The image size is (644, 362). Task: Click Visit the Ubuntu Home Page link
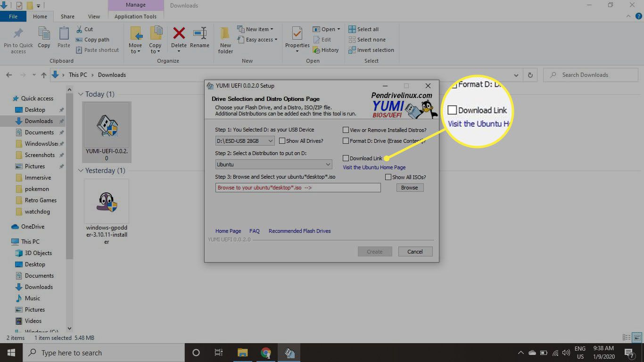(374, 167)
